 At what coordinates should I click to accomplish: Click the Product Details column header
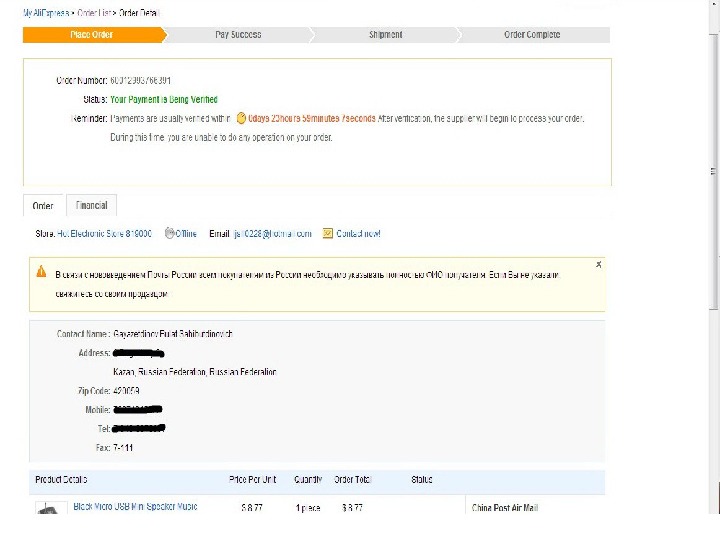[x=61, y=480]
